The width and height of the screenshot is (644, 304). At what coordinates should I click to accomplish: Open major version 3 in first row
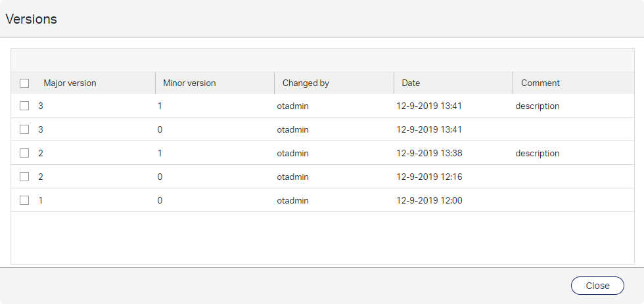click(x=41, y=106)
